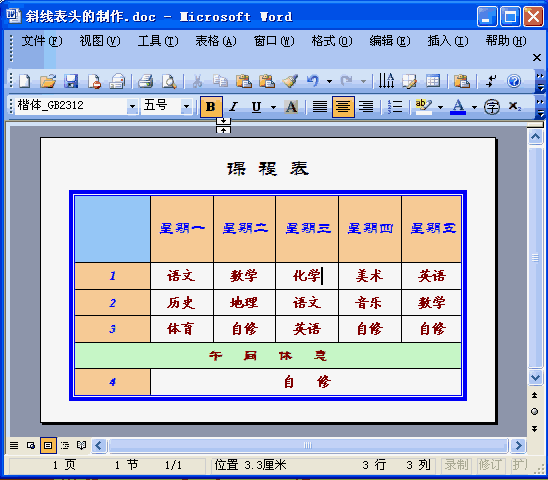Expand the Redo history dropdown arrow
548x480 pixels.
(x=363, y=81)
